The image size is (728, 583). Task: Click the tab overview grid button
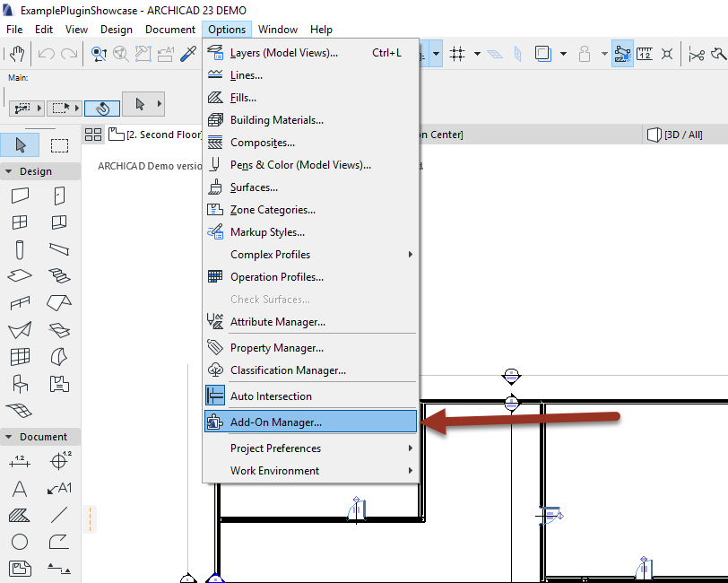pos(93,135)
